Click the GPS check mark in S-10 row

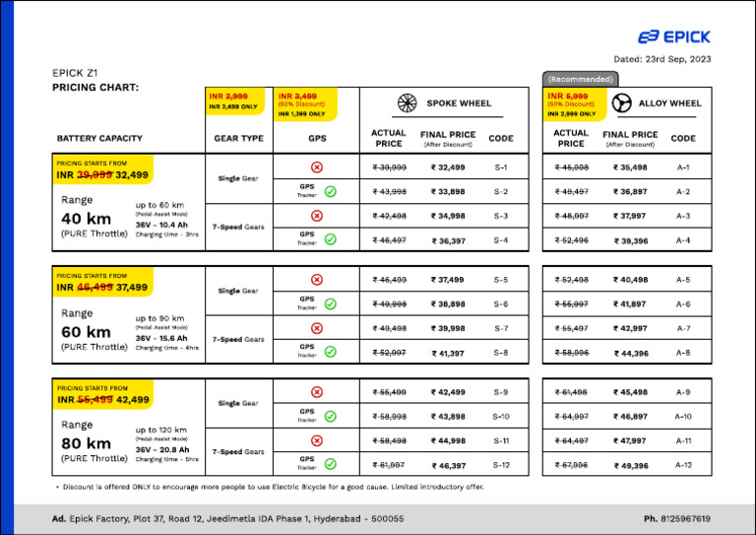click(x=331, y=417)
